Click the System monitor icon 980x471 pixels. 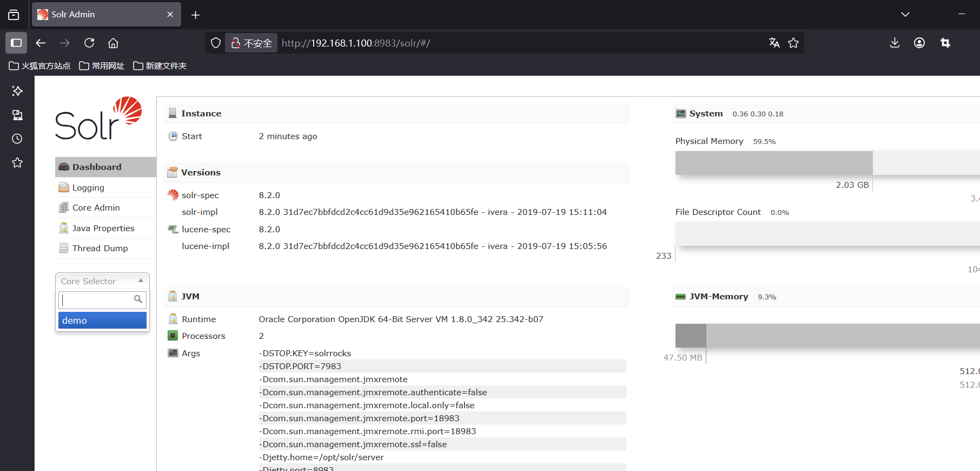(x=681, y=114)
